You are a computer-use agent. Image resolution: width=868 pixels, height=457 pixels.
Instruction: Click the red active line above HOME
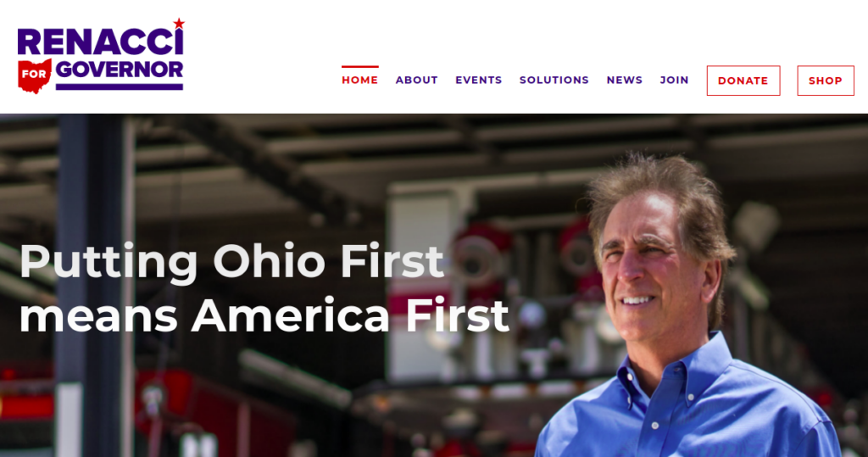click(359, 66)
